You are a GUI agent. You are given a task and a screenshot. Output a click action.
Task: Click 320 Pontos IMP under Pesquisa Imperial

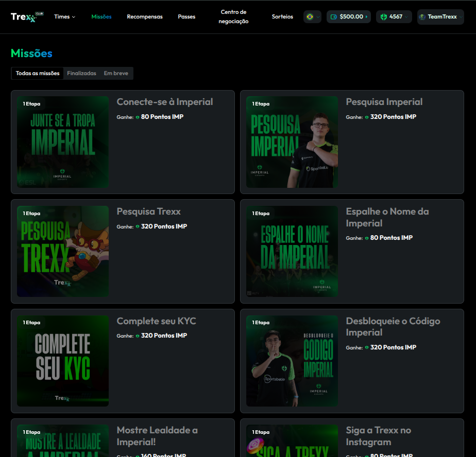pos(393,117)
